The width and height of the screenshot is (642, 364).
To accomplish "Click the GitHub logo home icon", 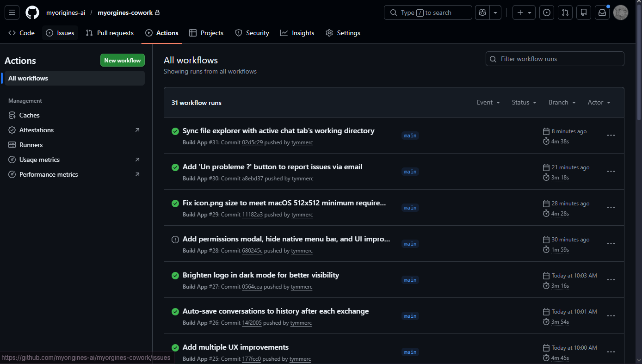I will 32,12.
